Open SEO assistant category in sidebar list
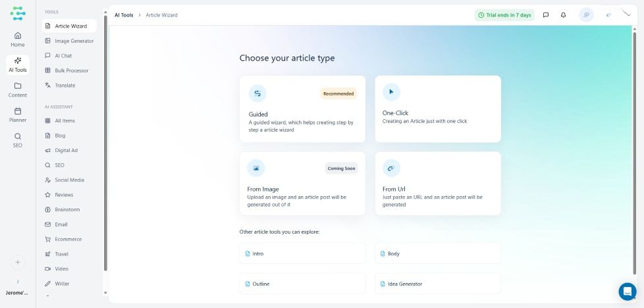 click(69, 165)
